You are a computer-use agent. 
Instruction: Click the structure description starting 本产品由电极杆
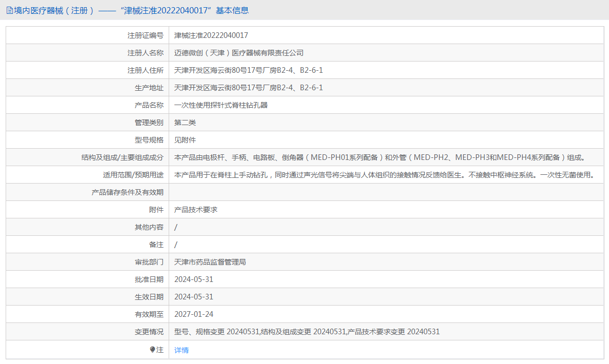click(381, 157)
